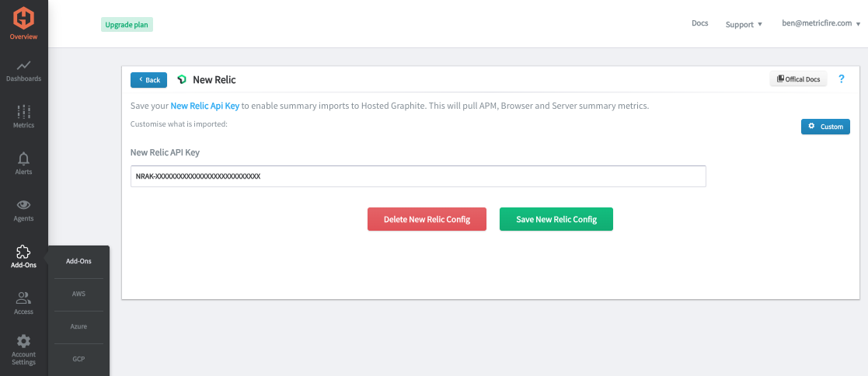This screenshot has width=868, height=376.
Task: Open the Dashboards sidebar icon
Action: [x=24, y=66]
